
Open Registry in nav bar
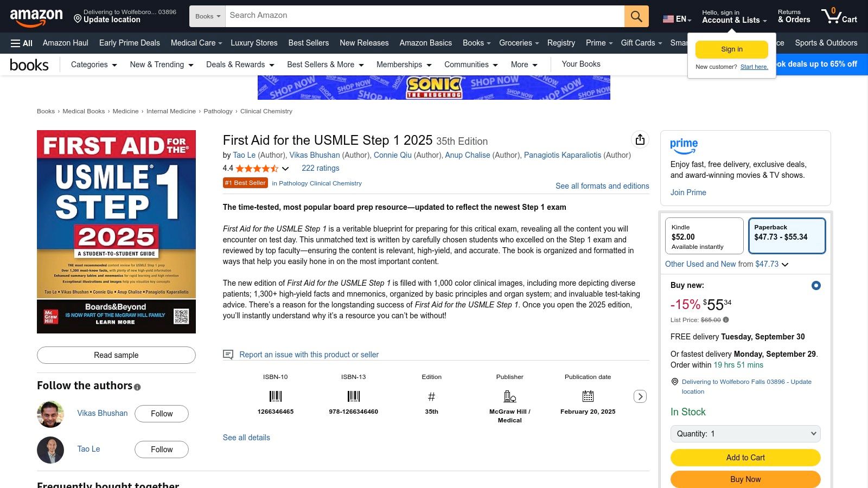561,43
